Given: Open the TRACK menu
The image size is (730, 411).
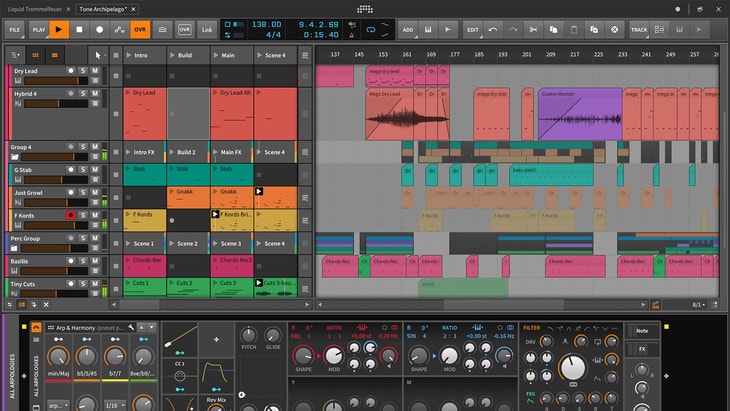Looking at the screenshot, I should tap(639, 29).
